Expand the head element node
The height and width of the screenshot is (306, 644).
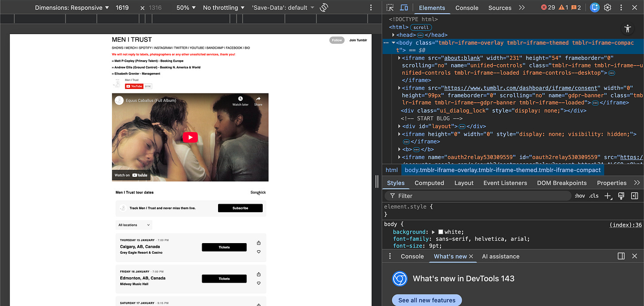click(393, 35)
